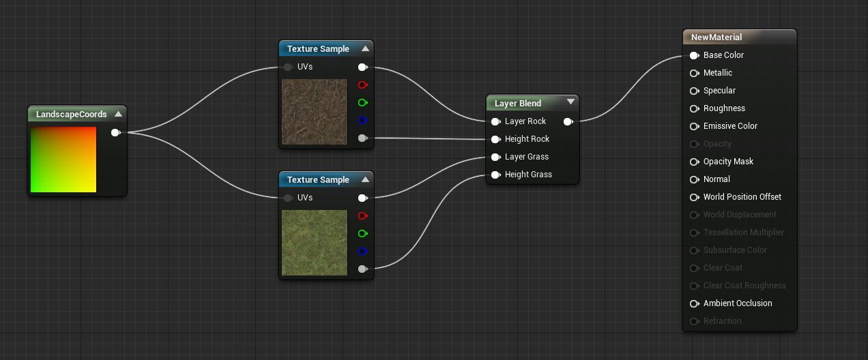Click the Specular input pin

click(695, 91)
